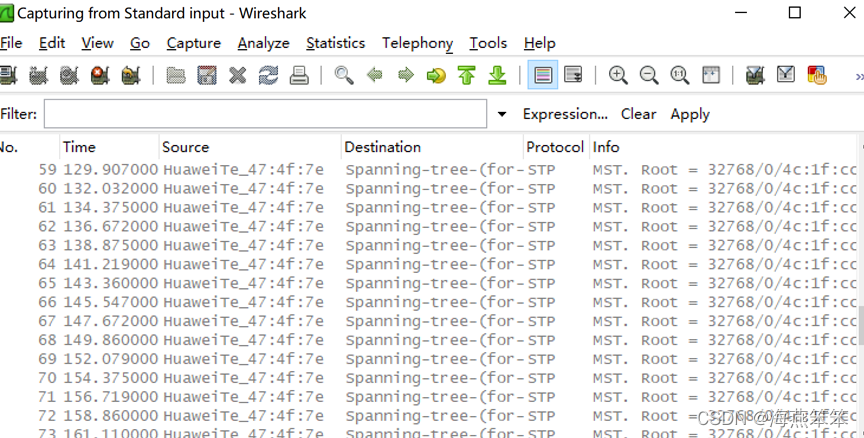The width and height of the screenshot is (864, 438).
Task: Select packet number 70
Action: (429, 378)
